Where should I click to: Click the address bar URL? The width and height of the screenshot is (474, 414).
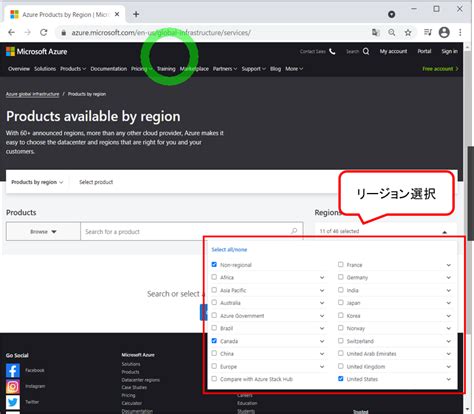coord(161,33)
